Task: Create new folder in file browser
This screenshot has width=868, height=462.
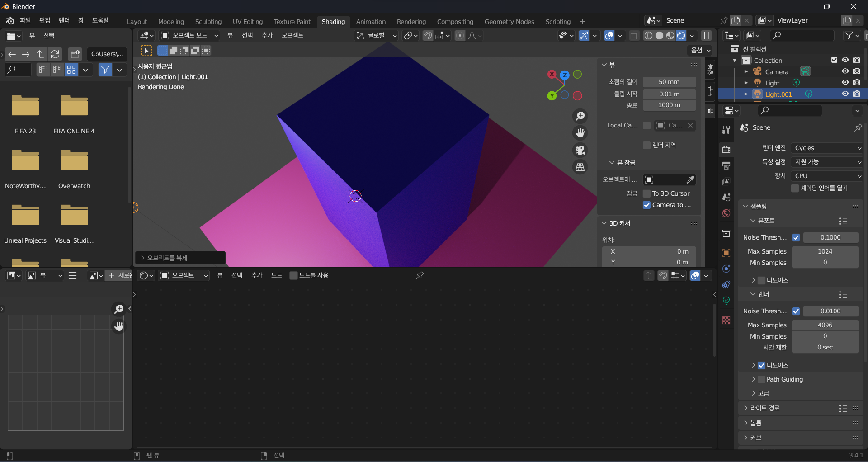Action: tap(75, 54)
